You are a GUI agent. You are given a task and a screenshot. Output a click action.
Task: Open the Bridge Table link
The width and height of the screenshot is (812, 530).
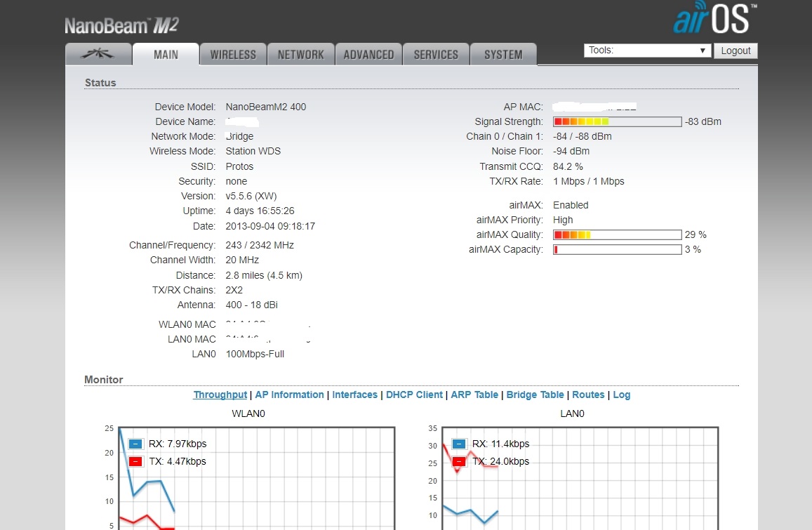(535, 395)
